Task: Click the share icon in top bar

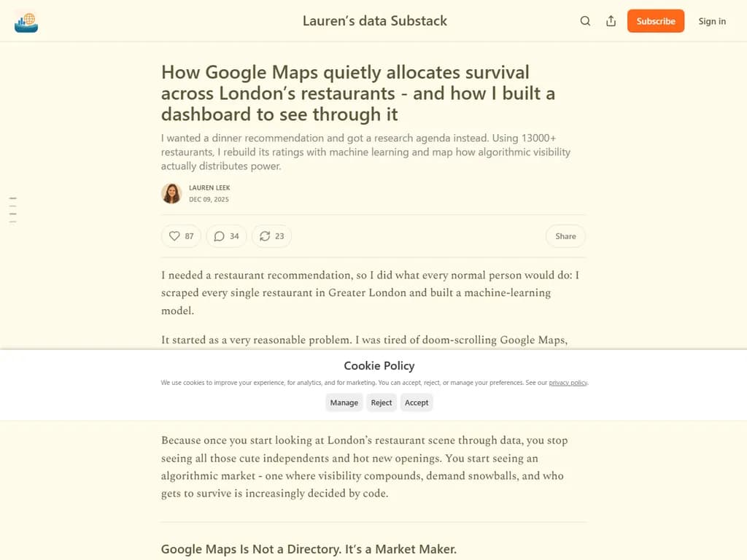Action: [611, 21]
